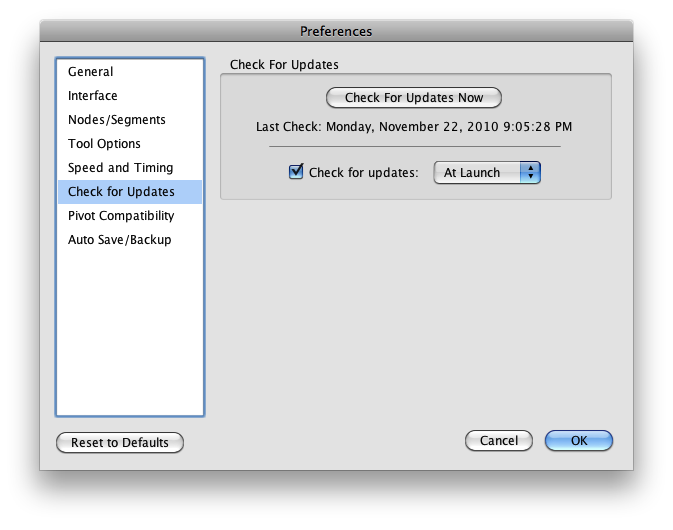Cancel the Preferences dialog
The width and height of the screenshot is (673, 530).
[x=499, y=441]
